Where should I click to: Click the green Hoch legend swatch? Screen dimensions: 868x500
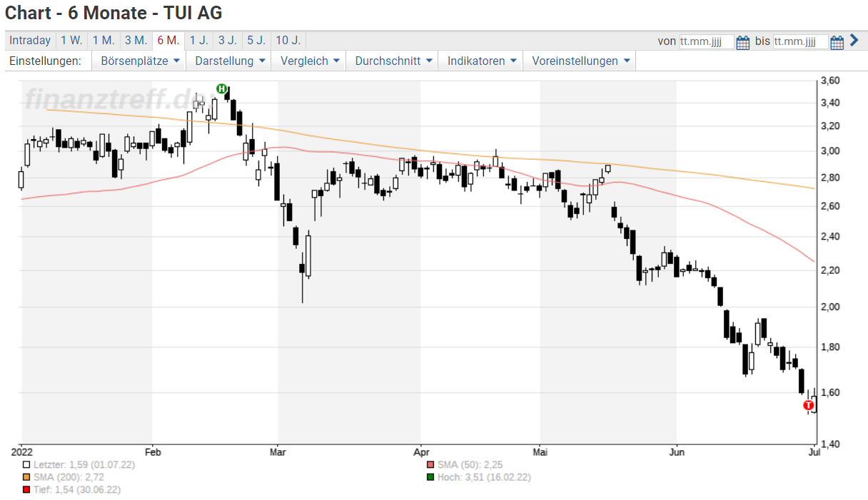click(430, 476)
